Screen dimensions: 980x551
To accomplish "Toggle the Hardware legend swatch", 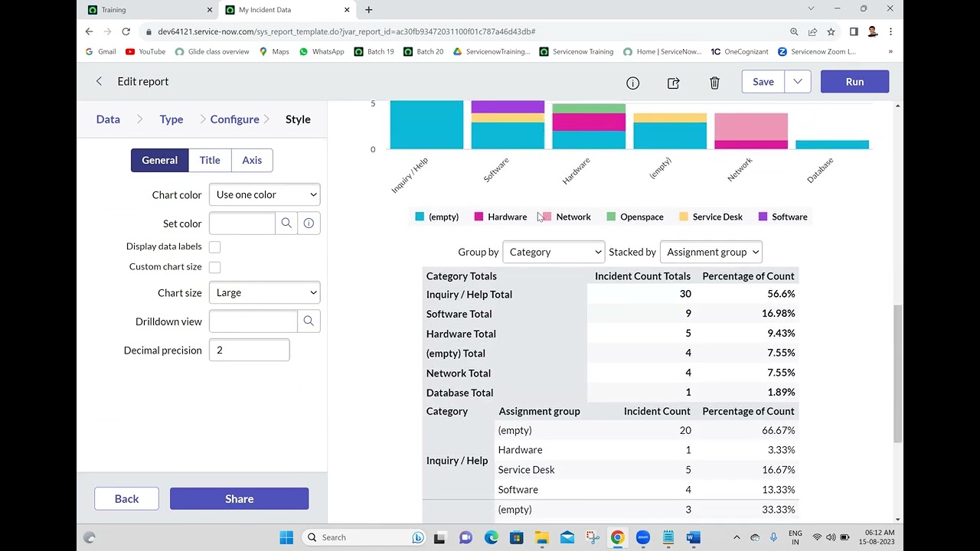I will click(479, 217).
